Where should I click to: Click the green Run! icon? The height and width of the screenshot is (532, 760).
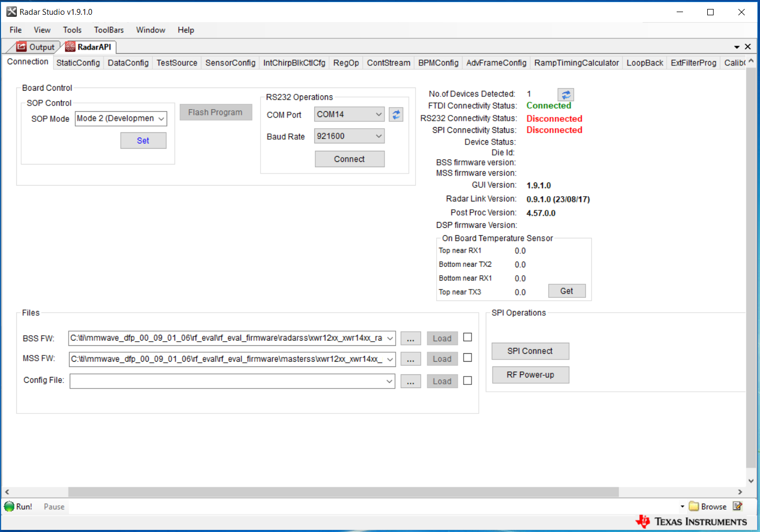coord(9,507)
